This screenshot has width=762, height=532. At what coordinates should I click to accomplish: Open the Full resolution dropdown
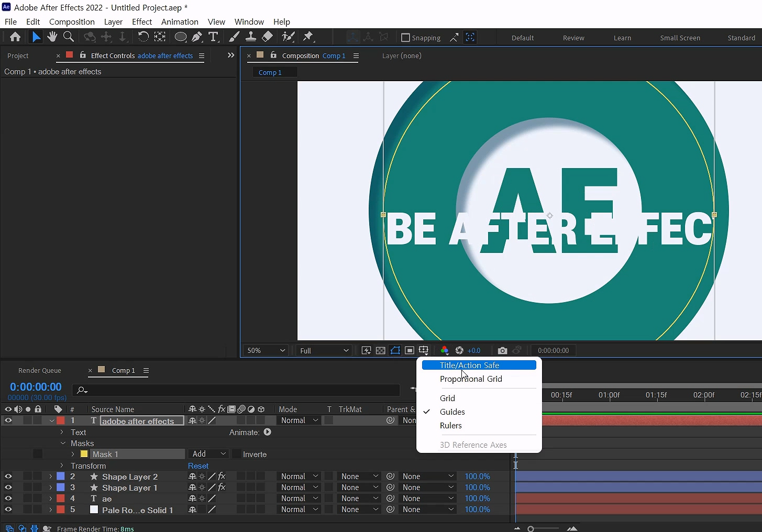324,350
